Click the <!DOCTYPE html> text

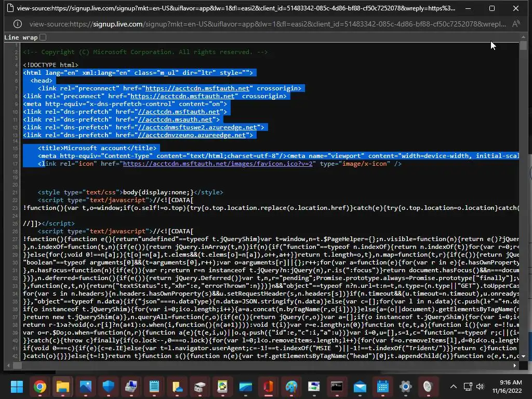(50, 65)
